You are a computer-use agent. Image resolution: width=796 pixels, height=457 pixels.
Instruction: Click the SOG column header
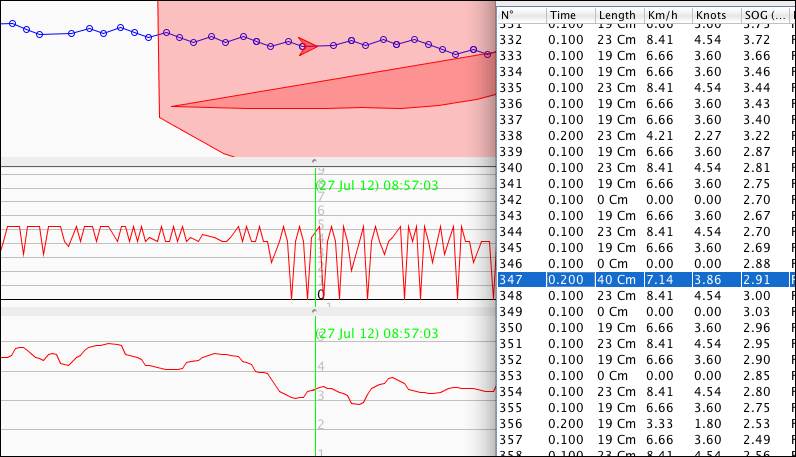pos(765,15)
